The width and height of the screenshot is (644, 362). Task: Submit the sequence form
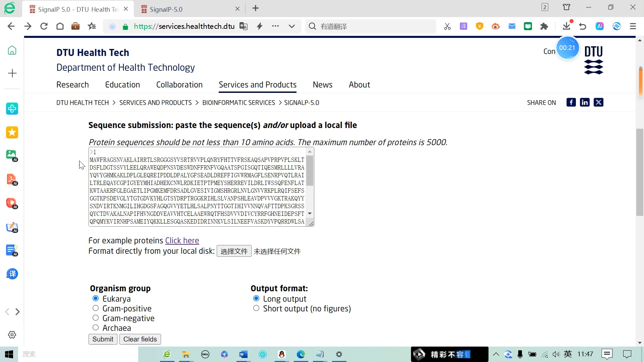[x=103, y=339]
